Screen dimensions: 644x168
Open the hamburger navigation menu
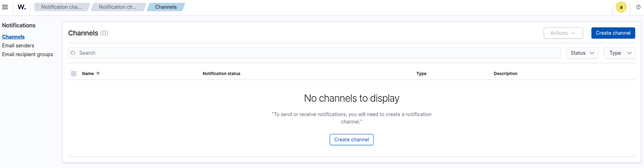(x=5, y=7)
